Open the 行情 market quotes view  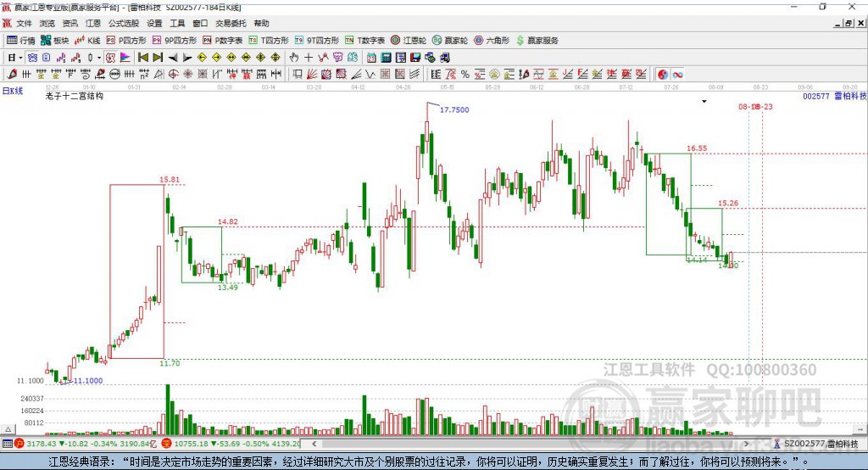coord(21,41)
